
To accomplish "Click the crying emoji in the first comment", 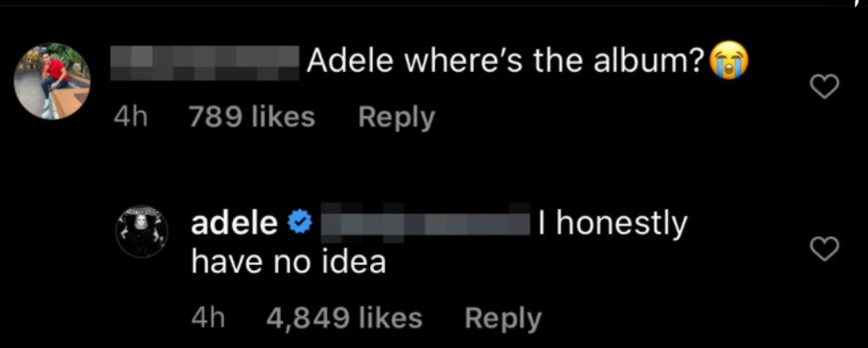I will coord(730,63).
